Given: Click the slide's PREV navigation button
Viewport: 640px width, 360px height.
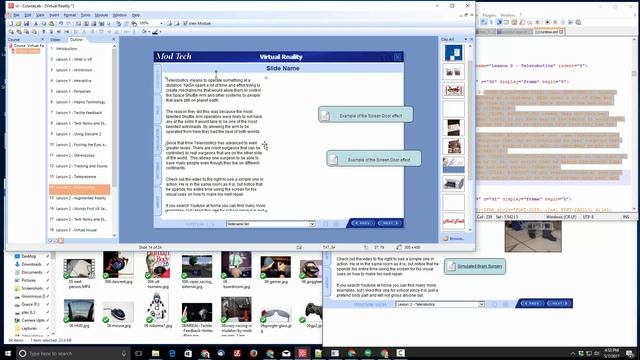Looking at the screenshot, I should point(362,223).
